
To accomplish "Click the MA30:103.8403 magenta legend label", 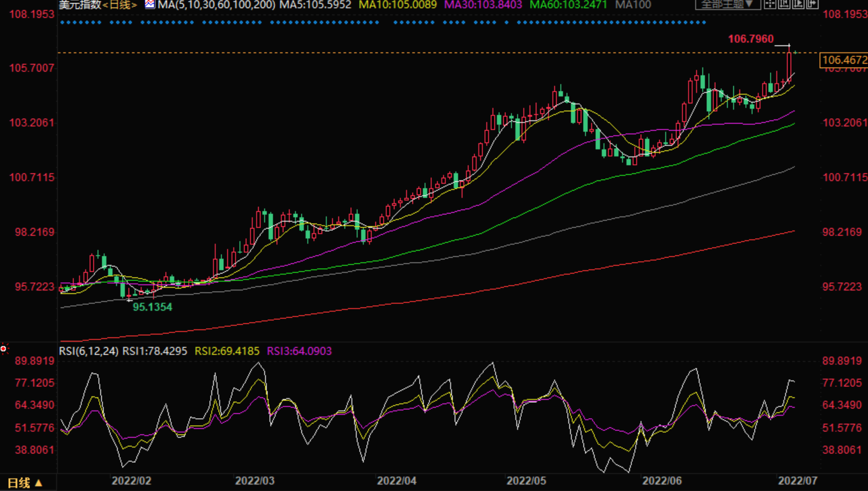I will (x=483, y=5).
